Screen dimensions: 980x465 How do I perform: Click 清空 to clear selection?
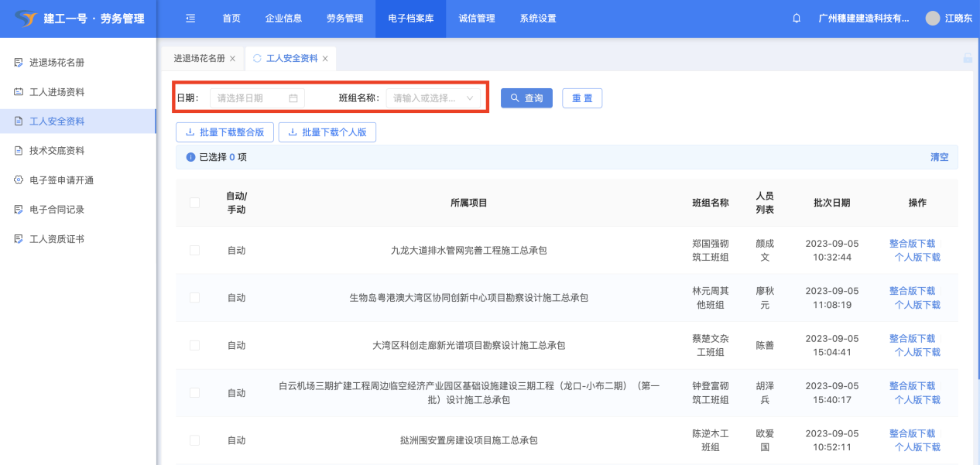939,157
